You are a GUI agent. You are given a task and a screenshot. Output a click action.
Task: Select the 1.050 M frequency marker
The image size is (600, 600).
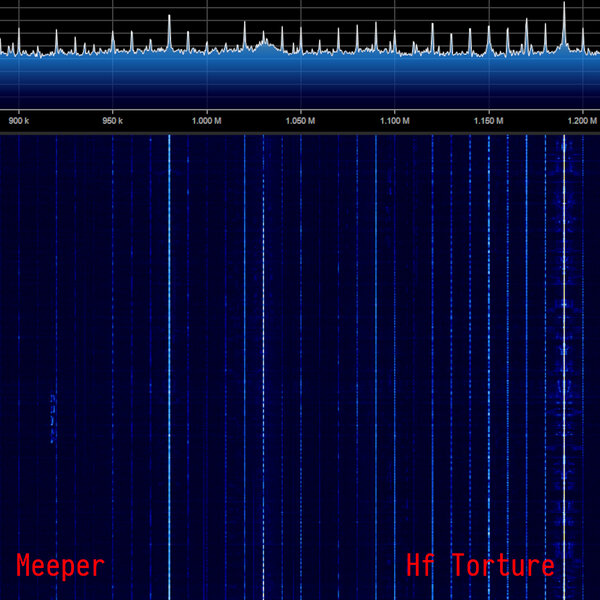click(300, 121)
